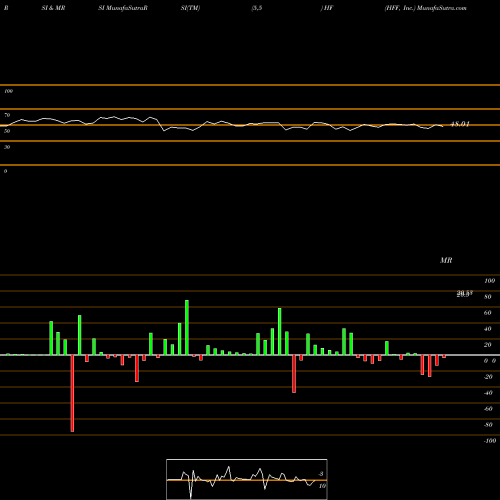500x500 pixels.
Task: Click RSI axis label 50
Action: tap(7, 131)
